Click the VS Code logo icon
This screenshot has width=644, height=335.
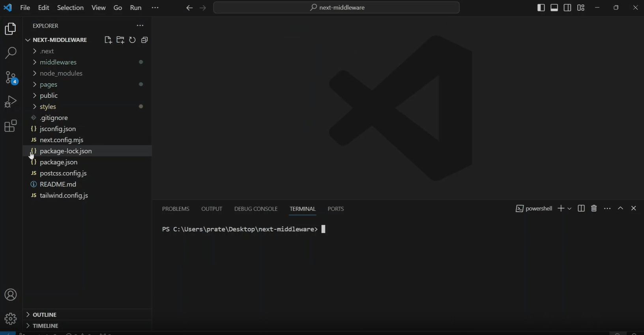point(8,8)
